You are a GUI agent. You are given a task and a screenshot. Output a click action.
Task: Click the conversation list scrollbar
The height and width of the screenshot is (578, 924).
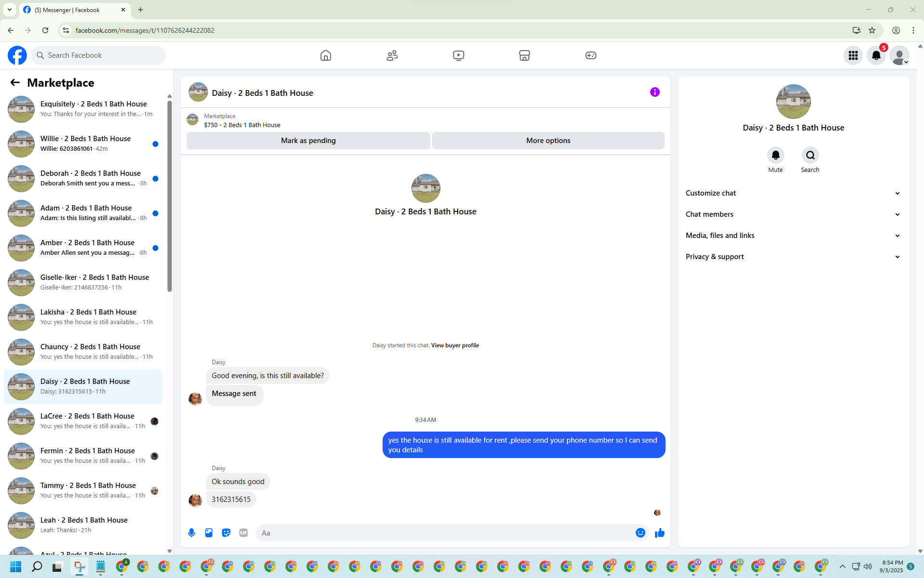(169, 197)
